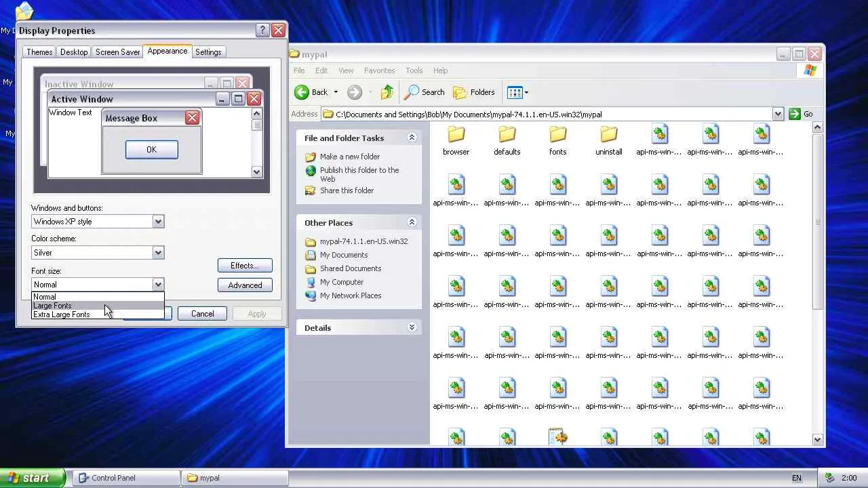Cancel the Display Properties dialog
The height and width of the screenshot is (488, 868).
click(202, 314)
